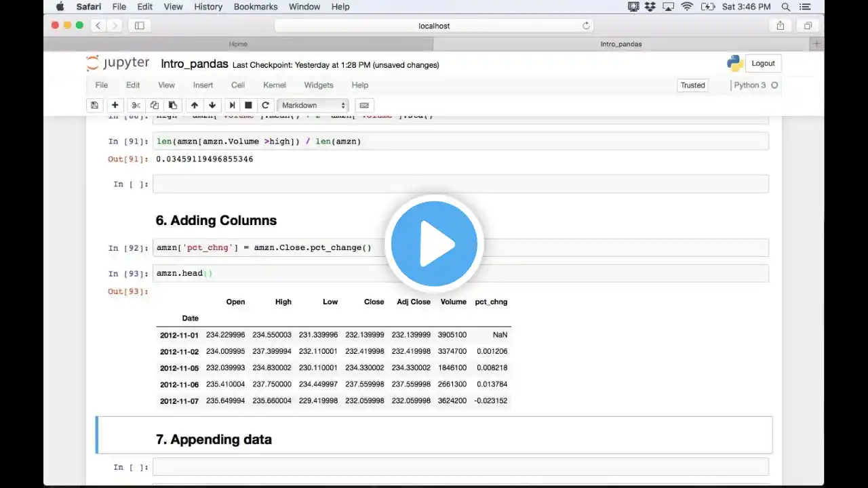Play the video with the blue play button
The width and height of the screenshot is (868, 488).
[x=434, y=244]
